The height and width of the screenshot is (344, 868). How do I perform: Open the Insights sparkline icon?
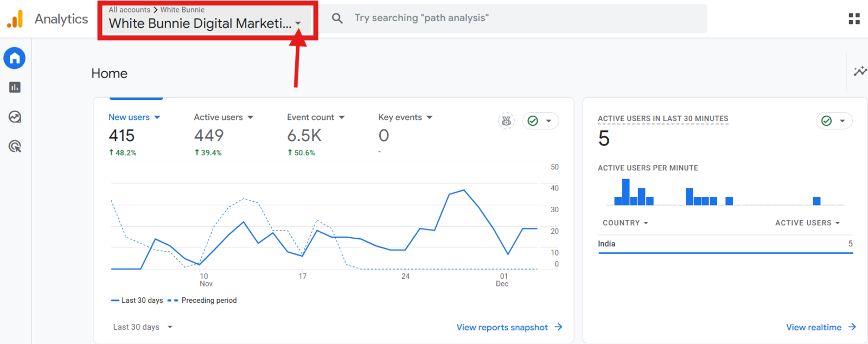point(860,71)
